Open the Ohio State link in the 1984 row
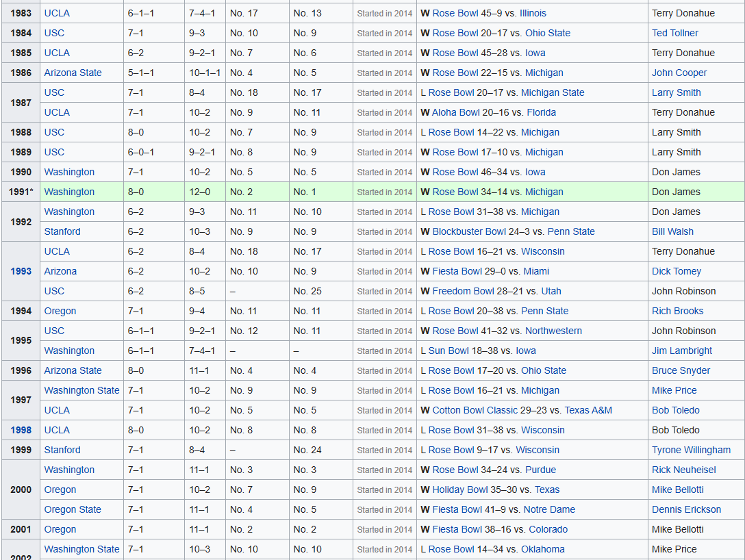This screenshot has width=745, height=560. click(547, 34)
